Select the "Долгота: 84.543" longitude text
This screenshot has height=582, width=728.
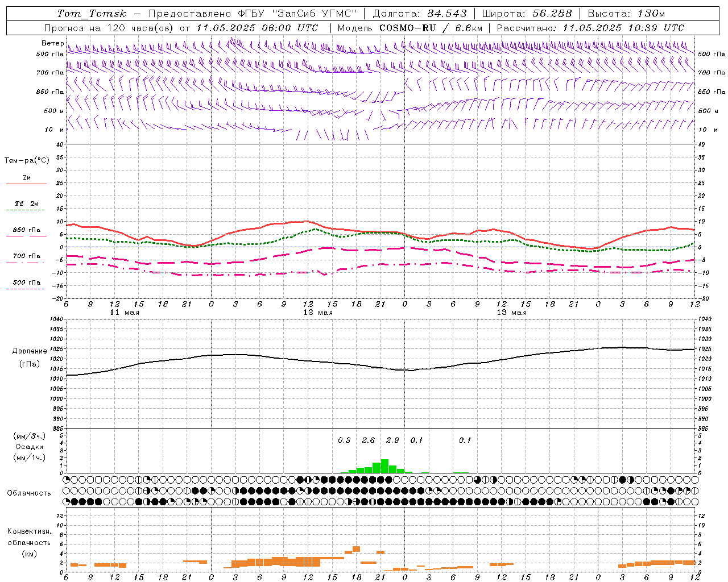pyautogui.click(x=420, y=14)
